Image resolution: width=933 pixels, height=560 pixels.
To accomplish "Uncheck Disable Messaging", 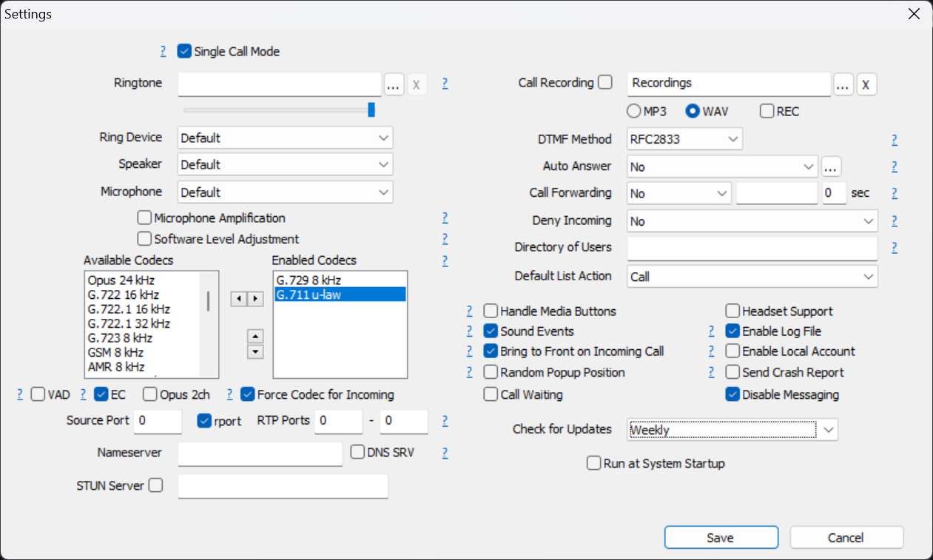I will click(732, 394).
